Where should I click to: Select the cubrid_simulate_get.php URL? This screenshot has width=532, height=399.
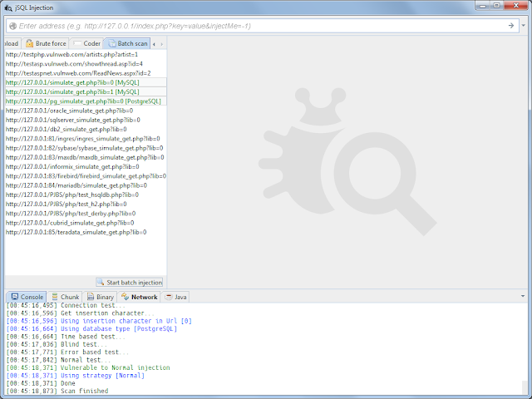pos(86,223)
